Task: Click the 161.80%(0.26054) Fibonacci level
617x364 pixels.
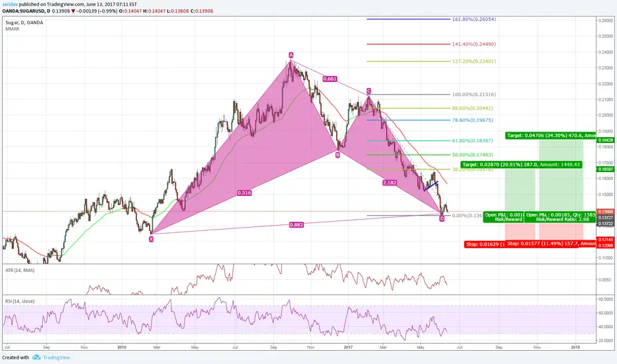Action: coord(474,19)
